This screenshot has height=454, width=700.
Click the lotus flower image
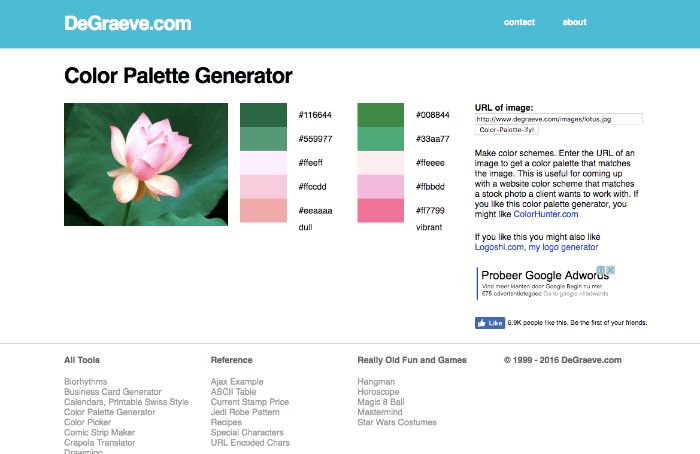(x=146, y=164)
